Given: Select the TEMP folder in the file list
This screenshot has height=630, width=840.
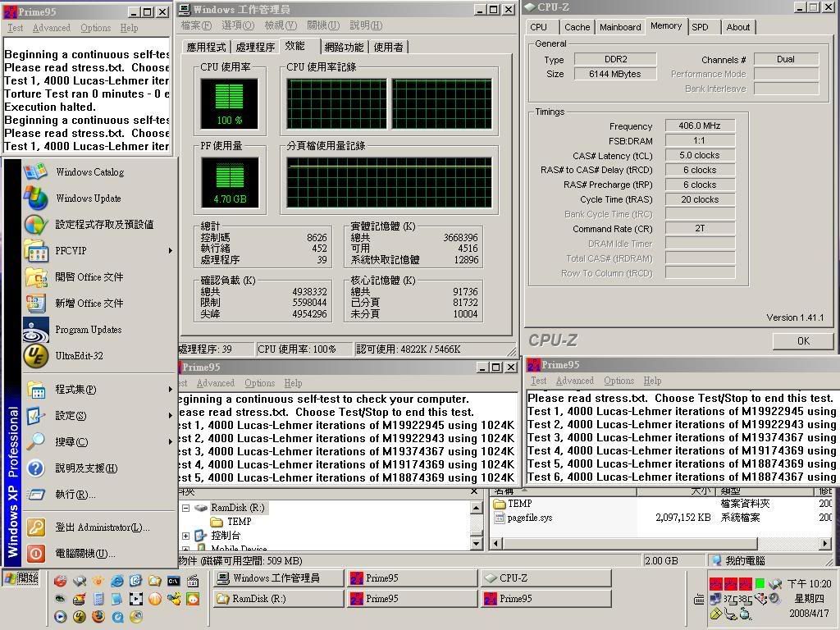Looking at the screenshot, I should (513, 504).
